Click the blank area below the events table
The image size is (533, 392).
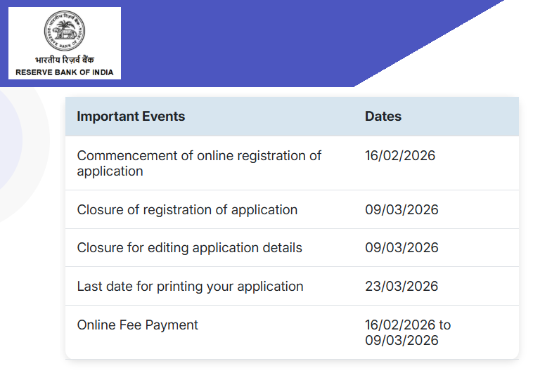[281, 376]
